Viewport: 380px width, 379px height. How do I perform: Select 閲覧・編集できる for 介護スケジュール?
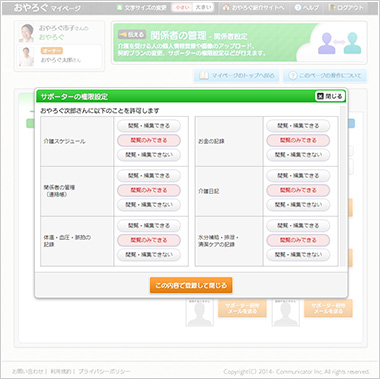(x=149, y=126)
